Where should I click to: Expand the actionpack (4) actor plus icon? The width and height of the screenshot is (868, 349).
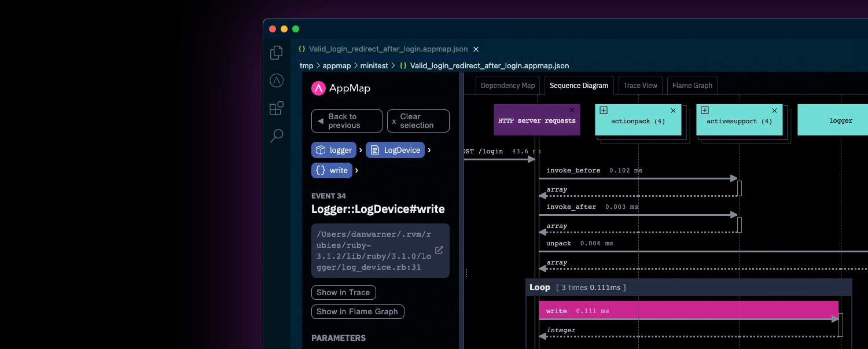[603, 110]
